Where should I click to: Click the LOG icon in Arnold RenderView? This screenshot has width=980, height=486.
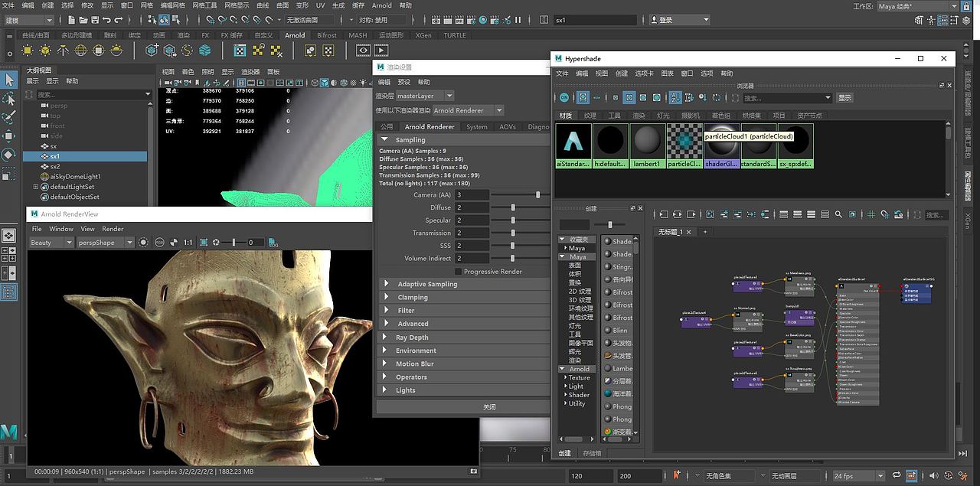274,242
